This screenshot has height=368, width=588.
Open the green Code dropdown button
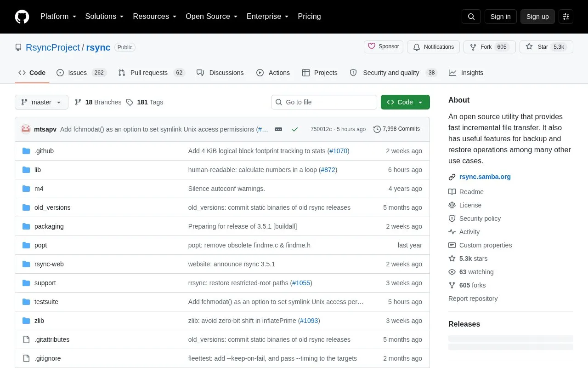405,102
